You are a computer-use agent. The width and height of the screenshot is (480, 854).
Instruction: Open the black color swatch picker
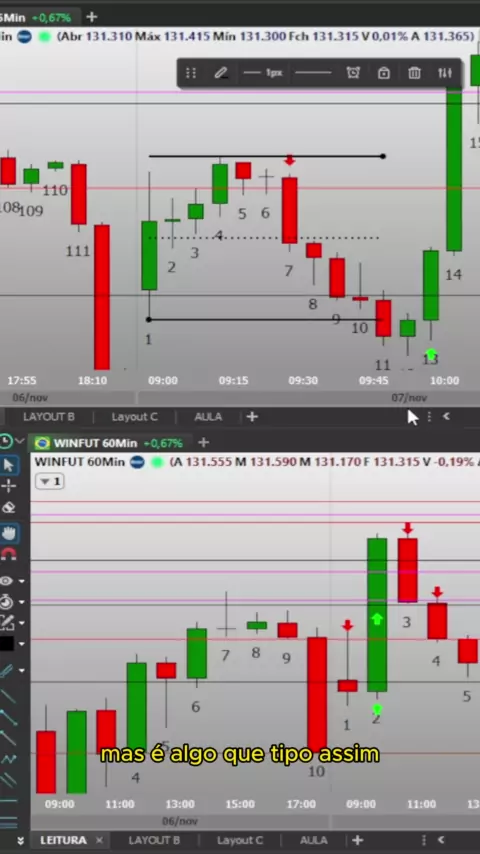(x=7, y=644)
